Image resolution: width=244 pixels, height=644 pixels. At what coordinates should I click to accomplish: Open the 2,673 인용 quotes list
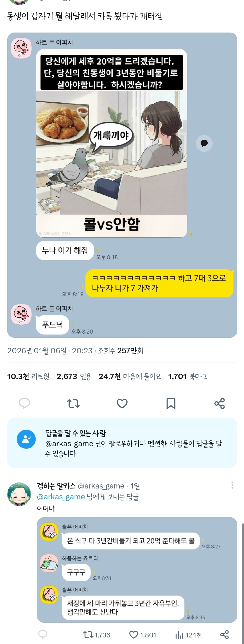[x=74, y=376]
